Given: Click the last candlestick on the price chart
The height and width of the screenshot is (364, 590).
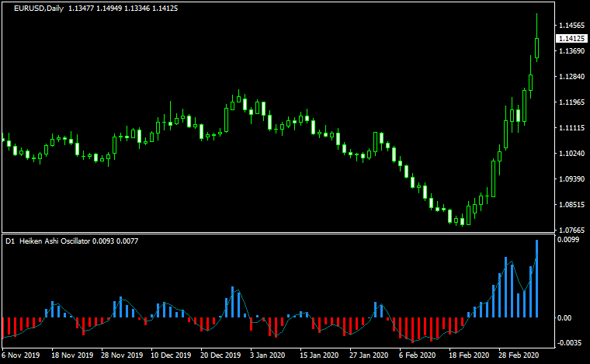Looking at the screenshot, I should (536, 47).
